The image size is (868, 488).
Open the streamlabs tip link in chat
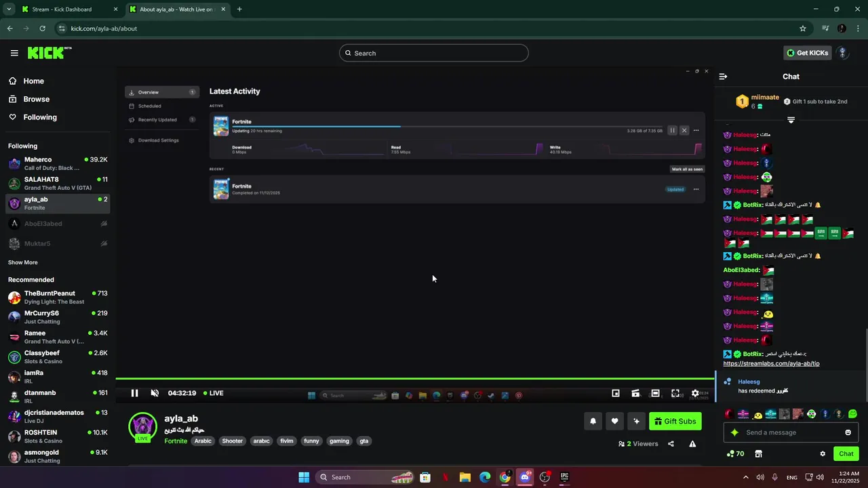coord(771,364)
